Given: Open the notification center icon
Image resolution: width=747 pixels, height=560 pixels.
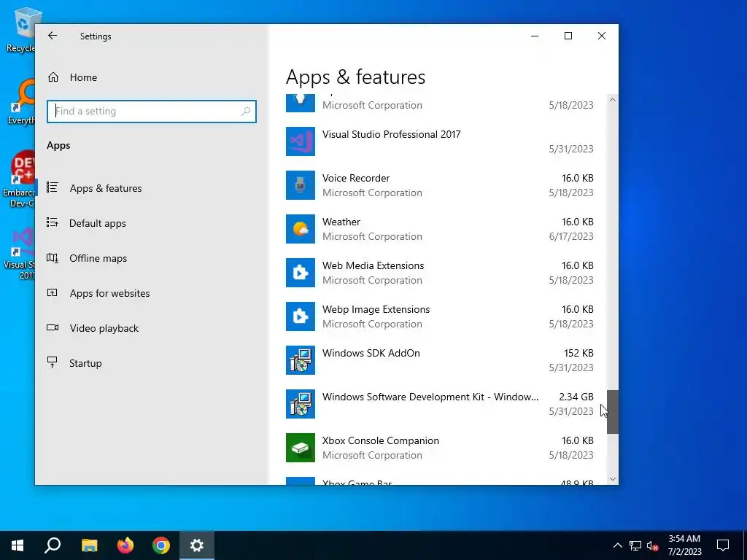Looking at the screenshot, I should pyautogui.click(x=723, y=545).
